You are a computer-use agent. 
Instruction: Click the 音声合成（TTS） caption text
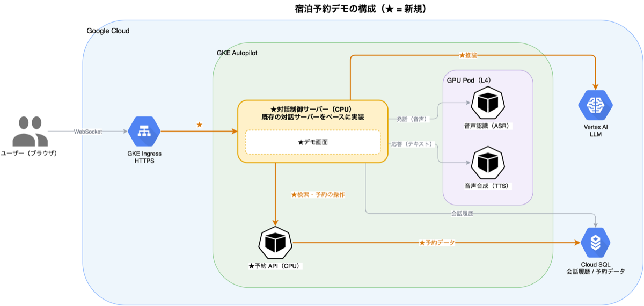click(x=488, y=186)
